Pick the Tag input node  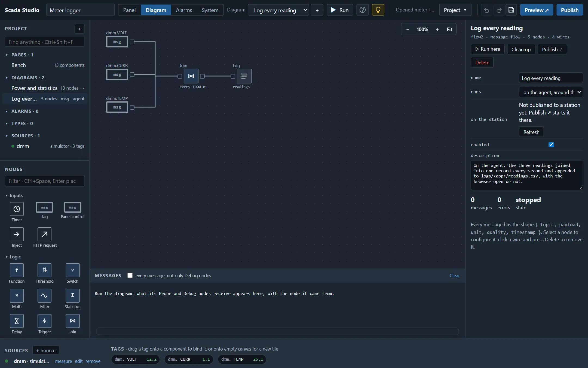[x=44, y=207]
